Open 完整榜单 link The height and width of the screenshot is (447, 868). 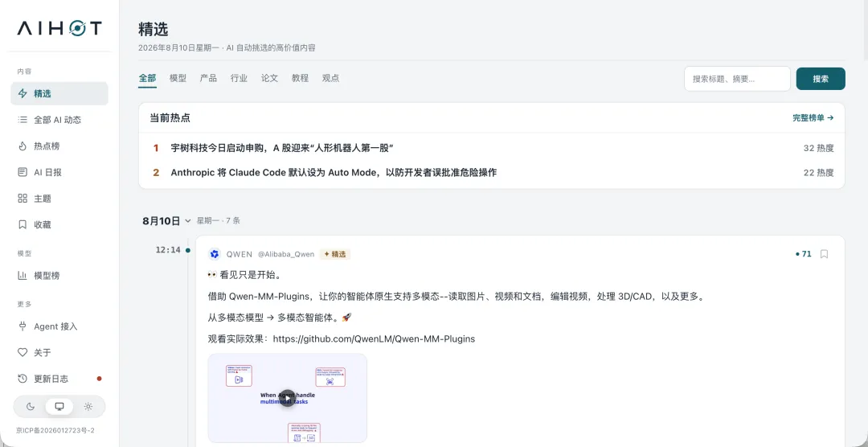click(x=813, y=118)
